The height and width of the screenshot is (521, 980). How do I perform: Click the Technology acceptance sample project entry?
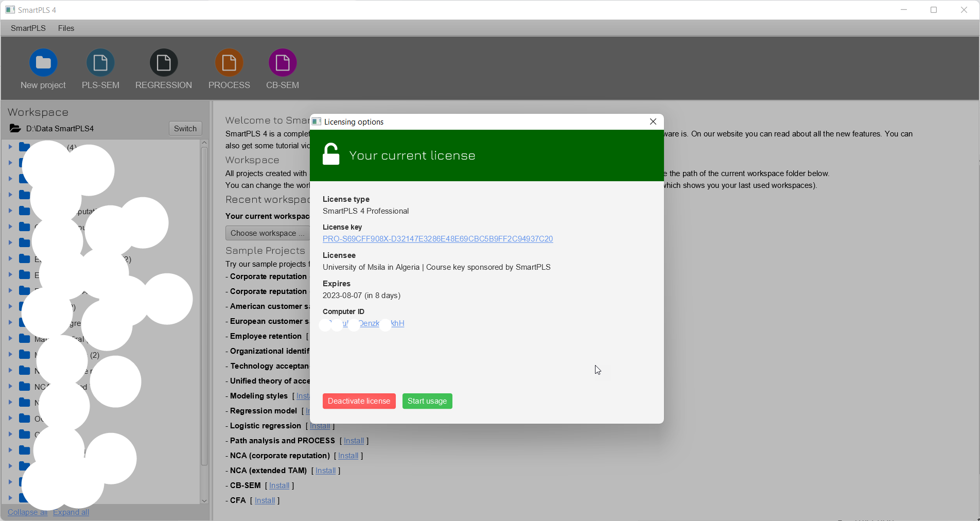[270, 366]
